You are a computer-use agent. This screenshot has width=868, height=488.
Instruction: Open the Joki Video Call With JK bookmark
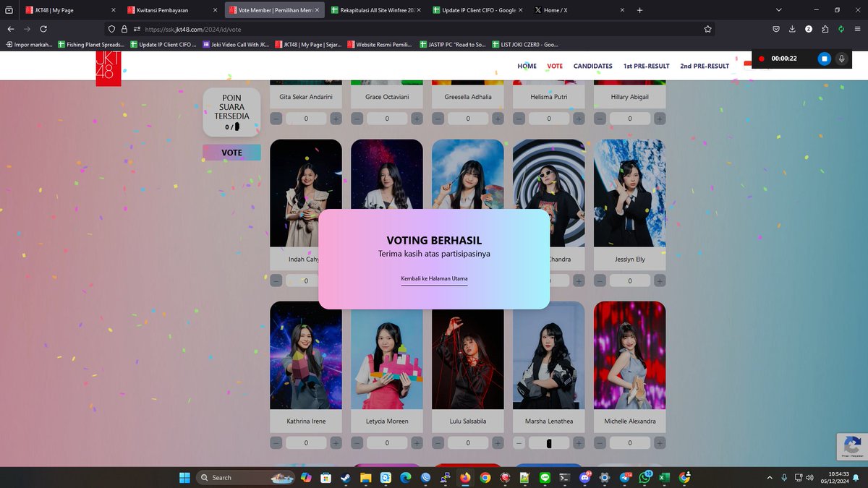[x=236, y=44]
